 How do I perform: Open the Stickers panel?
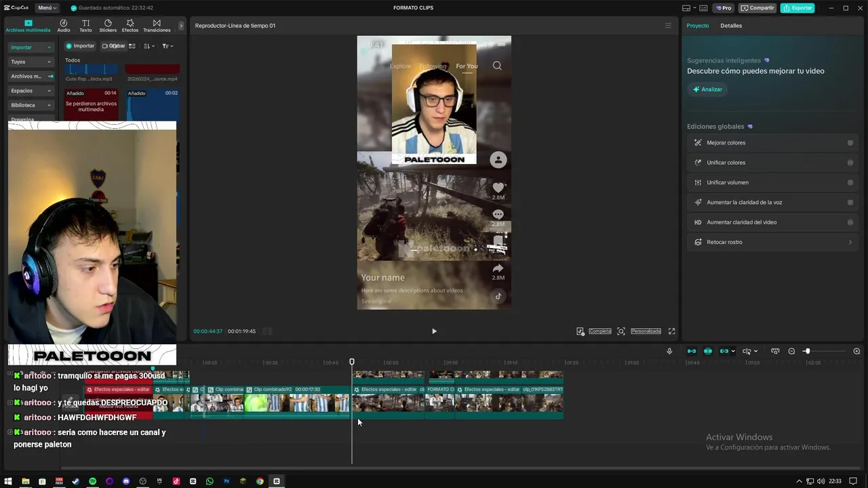pyautogui.click(x=108, y=26)
